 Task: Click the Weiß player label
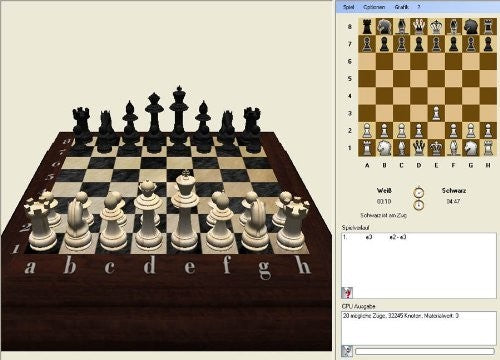click(384, 191)
